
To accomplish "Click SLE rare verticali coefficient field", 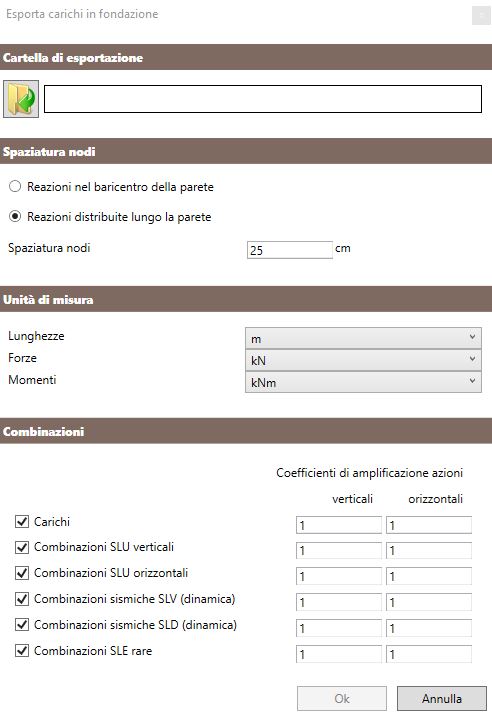I will point(339,654).
